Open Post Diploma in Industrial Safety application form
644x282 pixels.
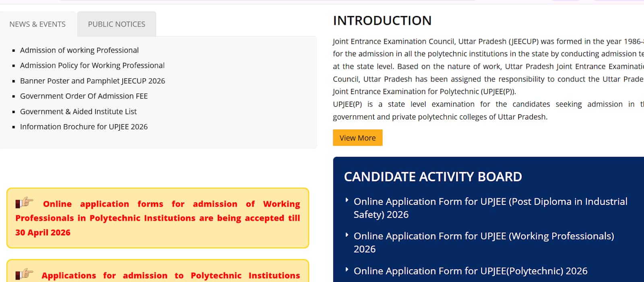pos(490,208)
